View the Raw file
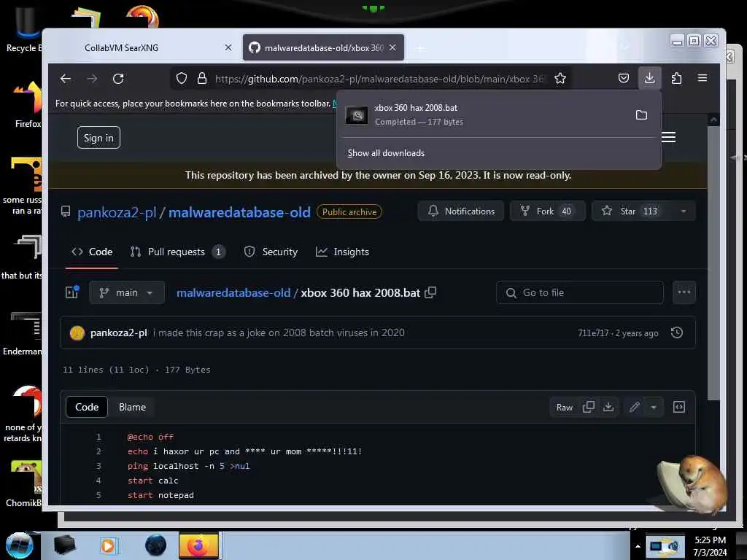This screenshot has height=560, width=747. click(565, 407)
